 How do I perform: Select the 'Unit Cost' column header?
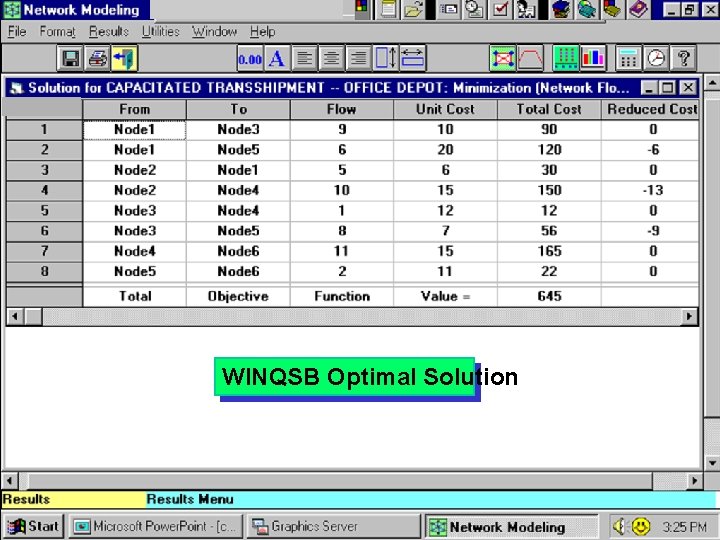click(x=445, y=109)
